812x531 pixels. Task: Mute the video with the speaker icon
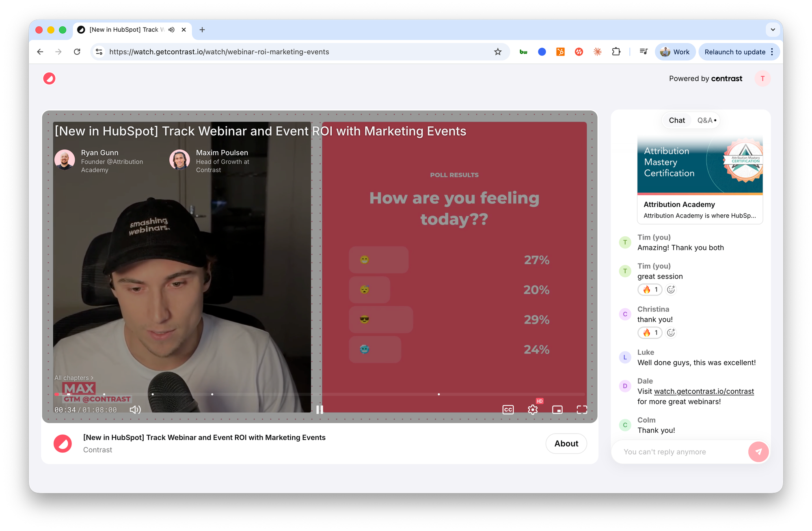[135, 410]
